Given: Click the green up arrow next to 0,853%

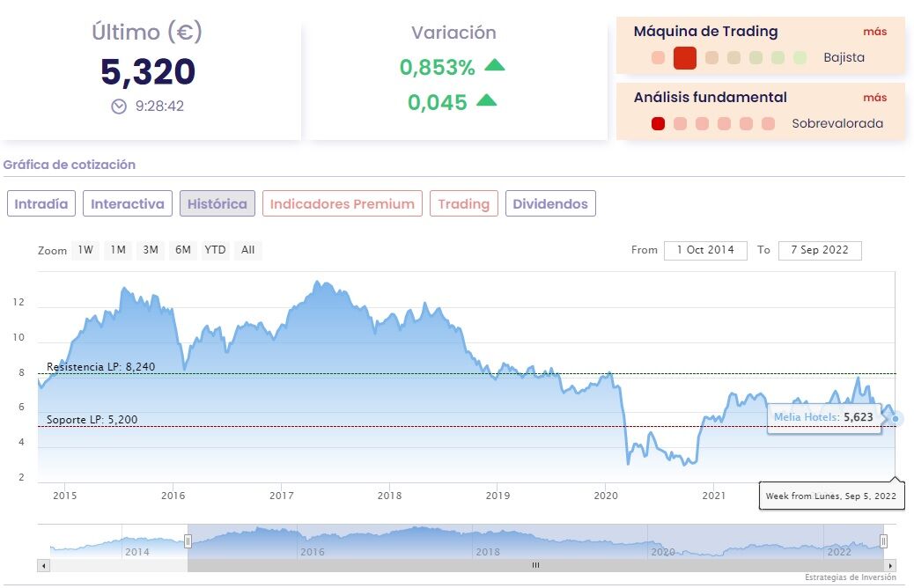Looking at the screenshot, I should click(495, 65).
